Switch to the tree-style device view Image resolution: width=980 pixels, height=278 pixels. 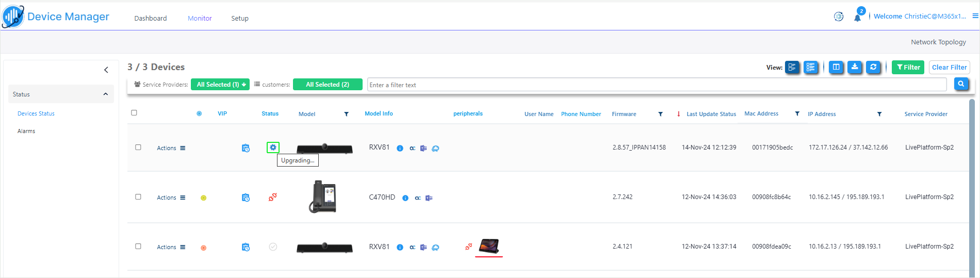tap(792, 67)
